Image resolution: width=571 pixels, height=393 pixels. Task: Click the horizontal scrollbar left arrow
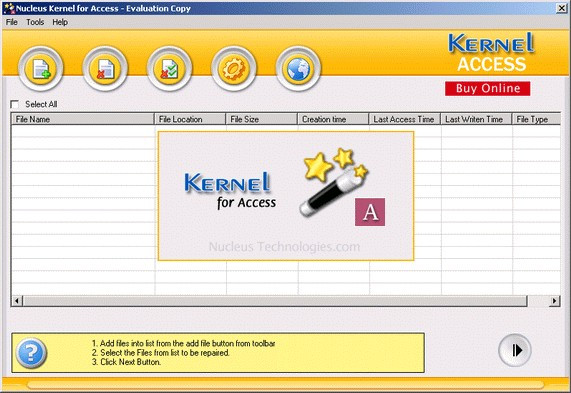pos(17,301)
